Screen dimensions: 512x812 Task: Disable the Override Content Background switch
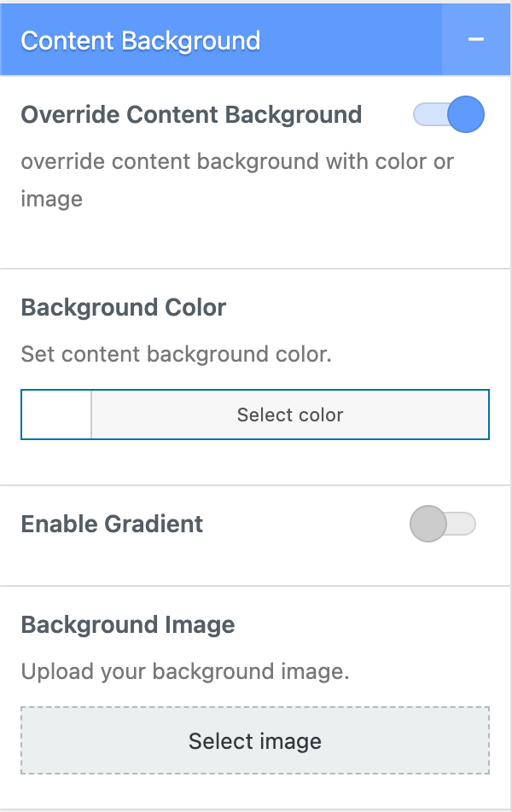tap(449, 114)
